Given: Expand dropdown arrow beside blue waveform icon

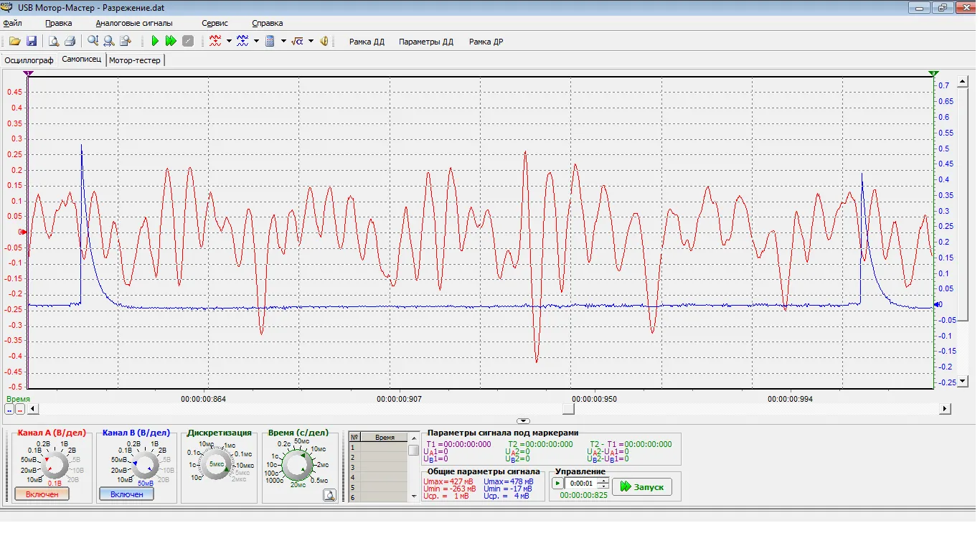Looking at the screenshot, I should 256,42.
